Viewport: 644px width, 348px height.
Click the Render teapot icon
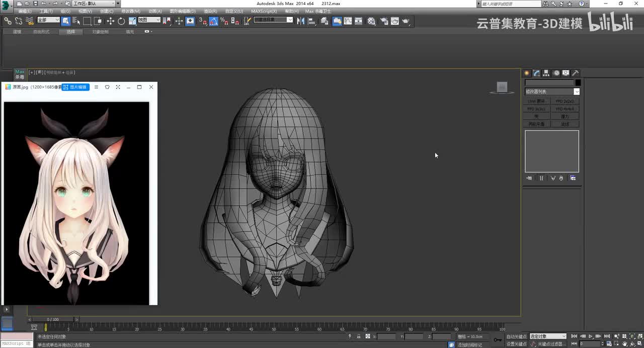pyautogui.click(x=406, y=21)
